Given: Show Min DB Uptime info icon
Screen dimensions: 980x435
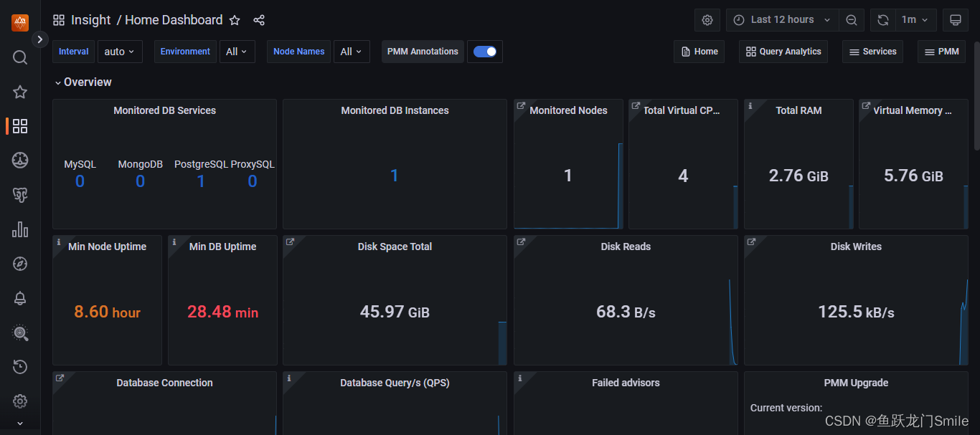Looking at the screenshot, I should tap(174, 242).
